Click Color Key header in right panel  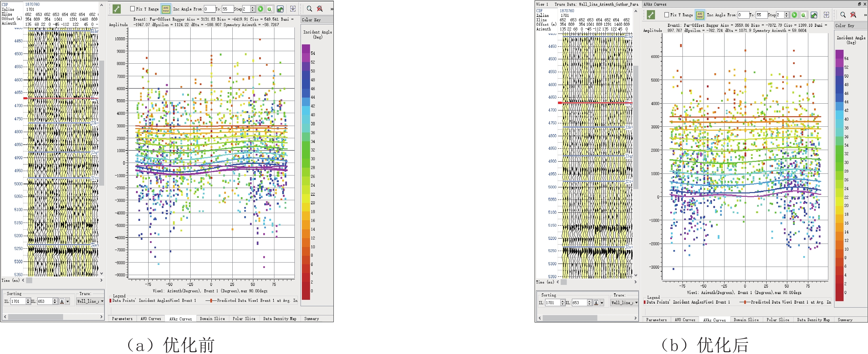851,25
